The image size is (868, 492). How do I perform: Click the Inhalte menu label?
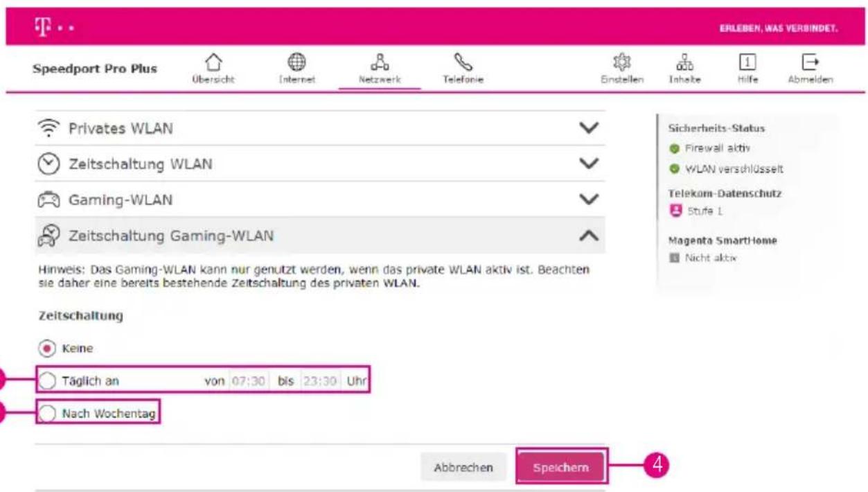pos(684,80)
